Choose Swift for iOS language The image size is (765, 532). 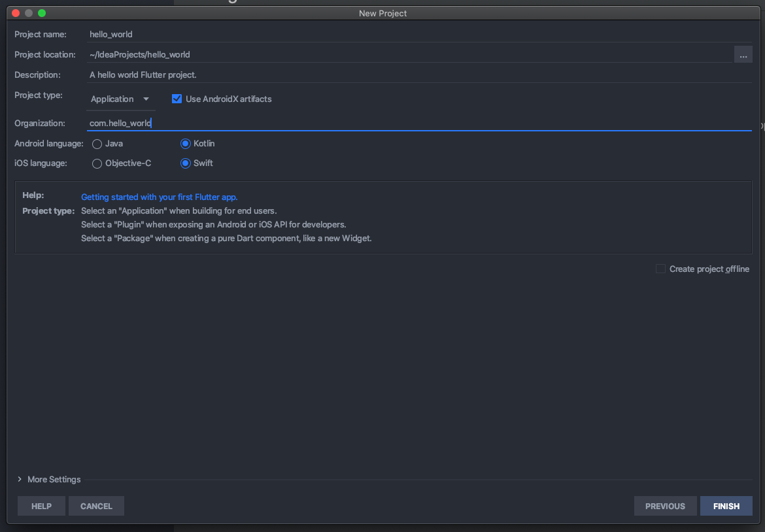[x=186, y=163]
